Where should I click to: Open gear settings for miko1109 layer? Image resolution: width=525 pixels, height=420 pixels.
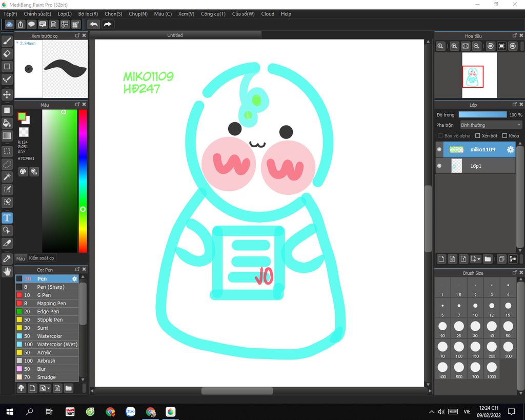510,150
